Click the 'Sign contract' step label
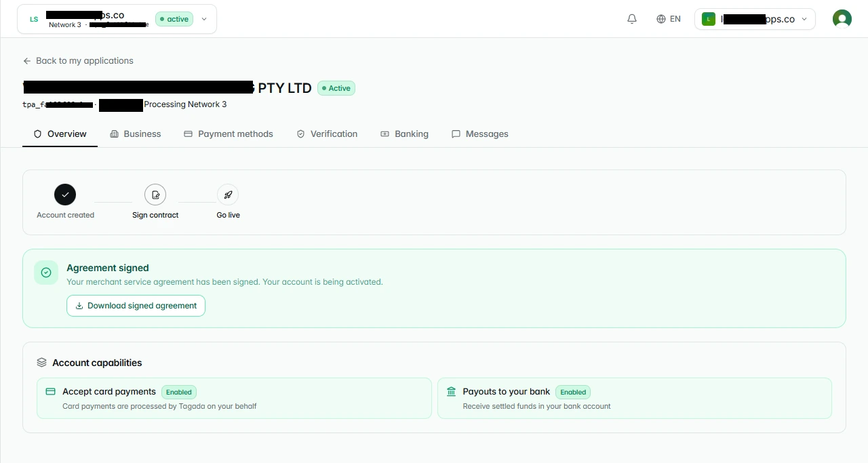 pyautogui.click(x=155, y=215)
